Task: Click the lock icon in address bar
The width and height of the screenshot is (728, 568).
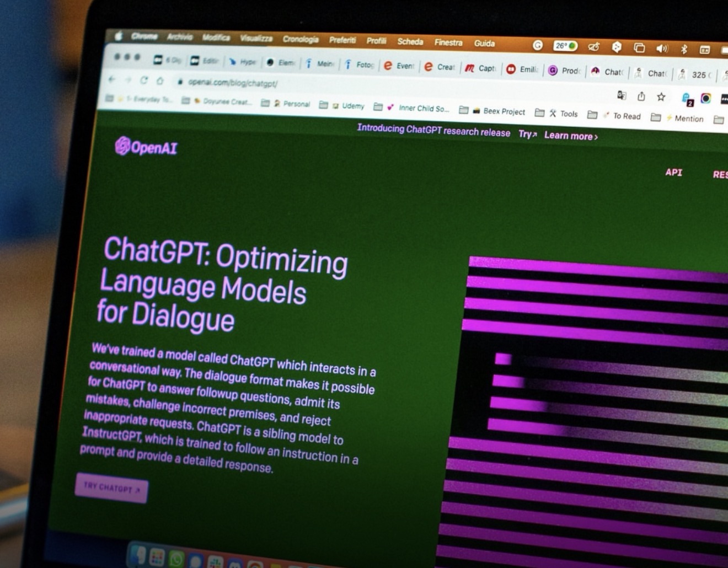Action: [180, 82]
